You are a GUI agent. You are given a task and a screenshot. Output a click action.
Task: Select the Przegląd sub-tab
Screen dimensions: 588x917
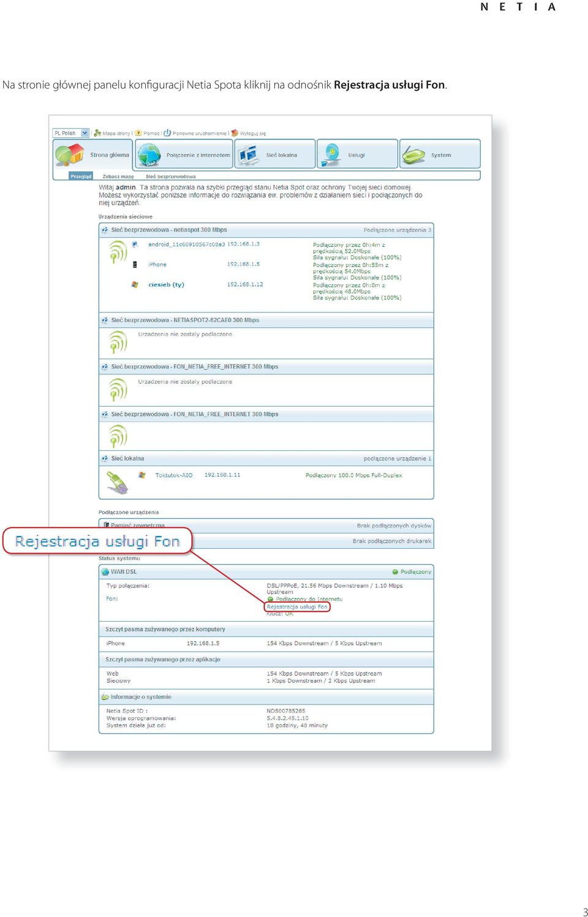click(81, 176)
